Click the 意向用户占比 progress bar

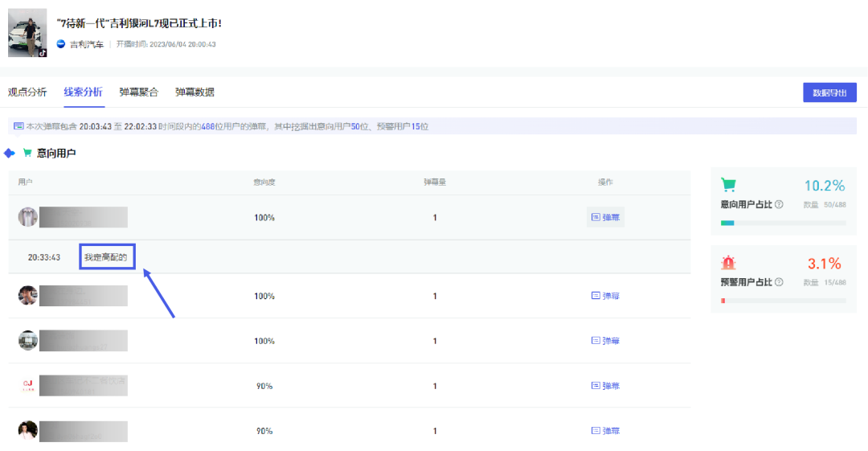click(784, 223)
